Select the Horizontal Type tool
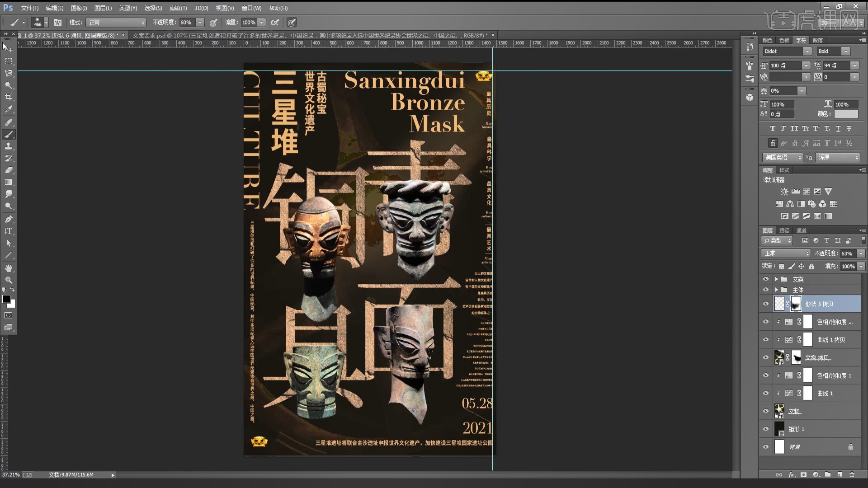868x488 pixels. tap(8, 231)
